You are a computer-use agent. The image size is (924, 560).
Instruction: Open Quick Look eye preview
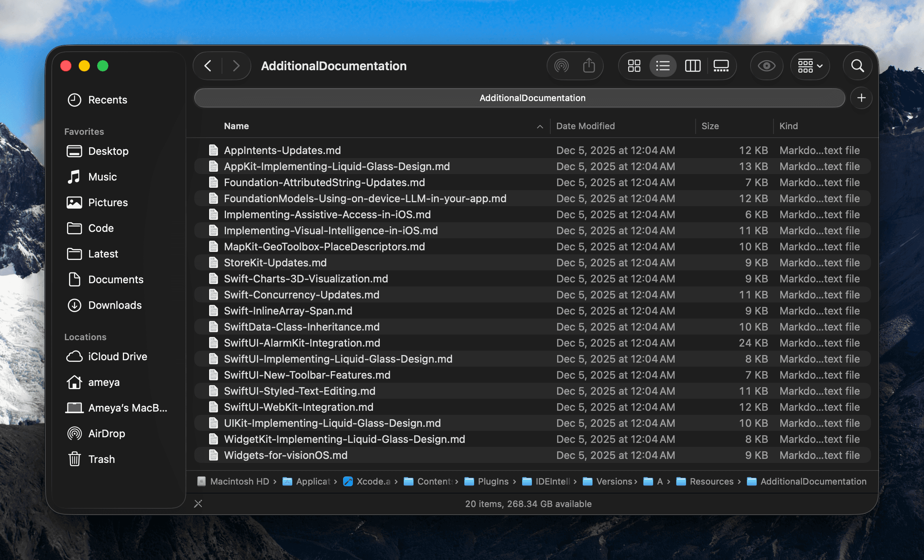tap(766, 65)
